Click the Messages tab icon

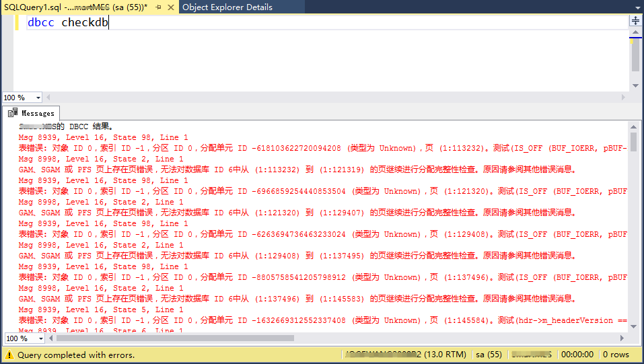point(13,113)
